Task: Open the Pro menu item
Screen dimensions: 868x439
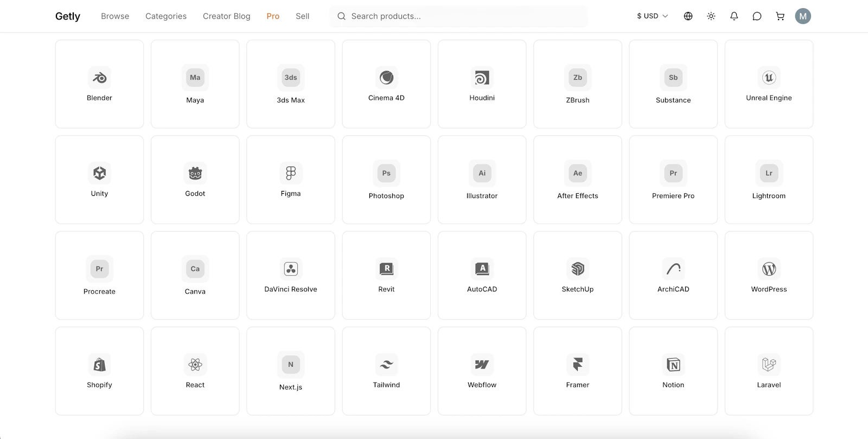Action: [x=273, y=16]
